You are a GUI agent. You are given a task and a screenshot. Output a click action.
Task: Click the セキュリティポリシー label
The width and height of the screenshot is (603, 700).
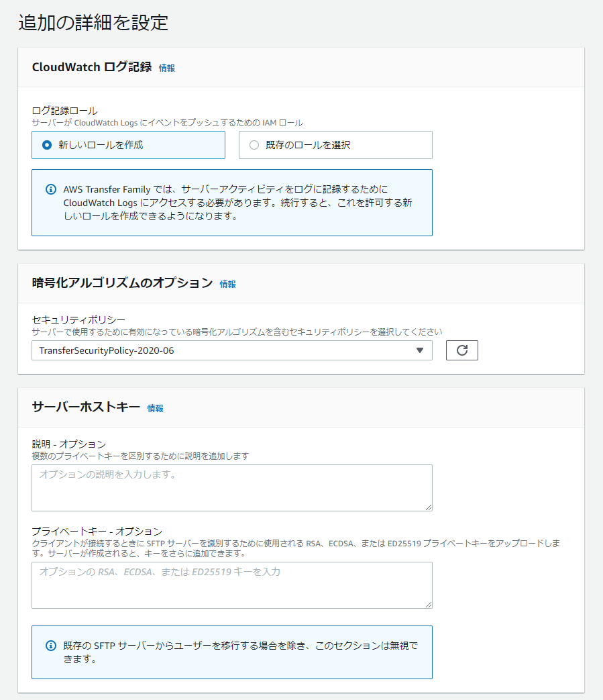point(78,319)
